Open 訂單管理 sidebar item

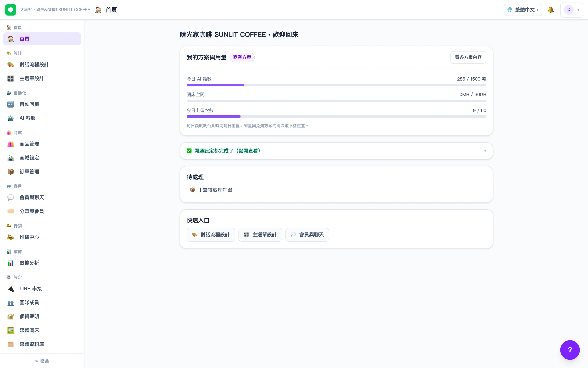tap(42, 172)
